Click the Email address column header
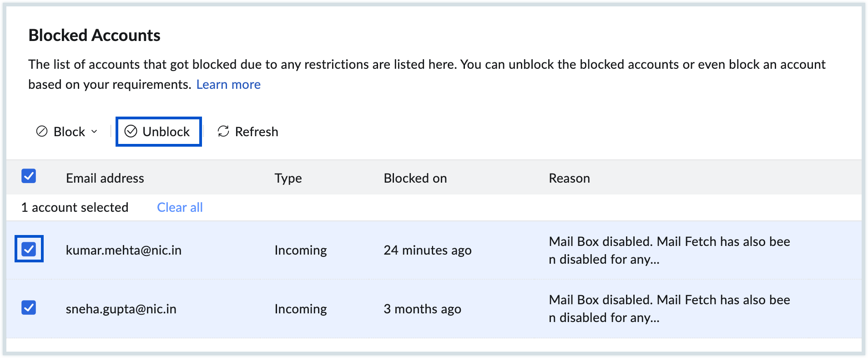This screenshot has width=868, height=358. (105, 178)
